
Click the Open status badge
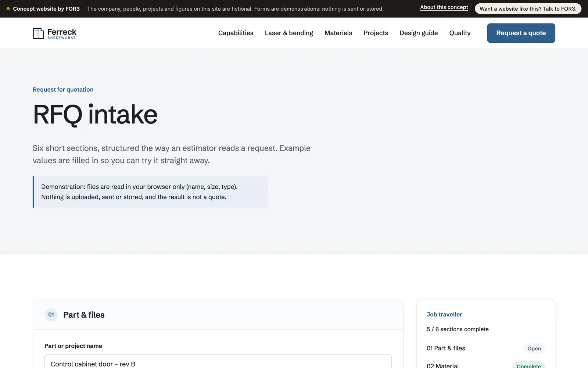[534, 348]
